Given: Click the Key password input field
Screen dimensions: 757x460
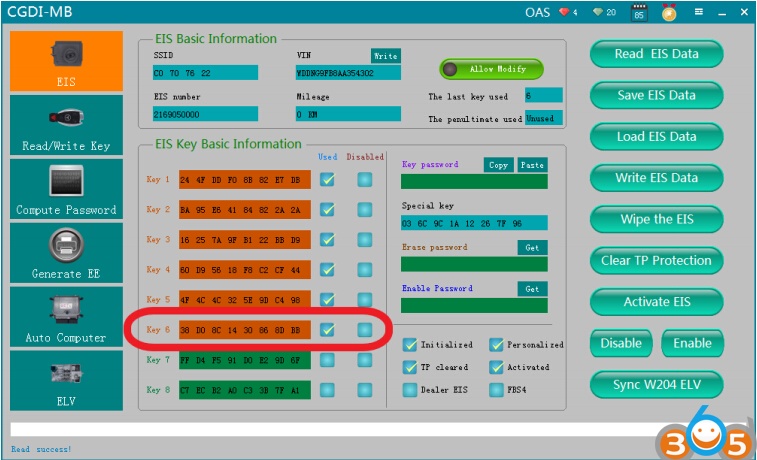Looking at the screenshot, I should tap(473, 181).
